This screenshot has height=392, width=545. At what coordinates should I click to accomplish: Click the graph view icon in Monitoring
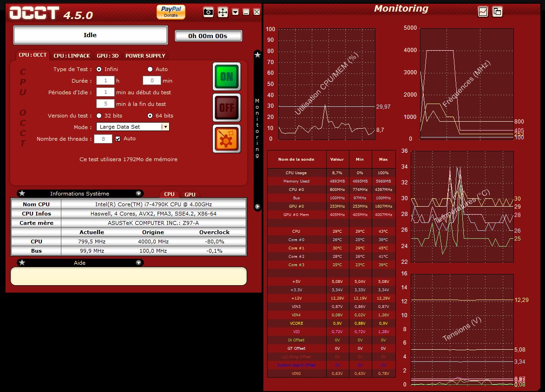[483, 12]
